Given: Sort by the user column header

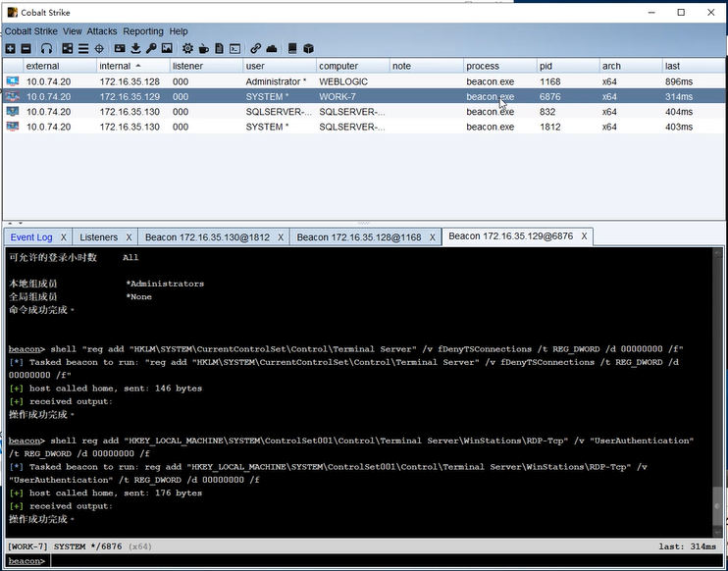Looking at the screenshot, I should pyautogui.click(x=280, y=66).
